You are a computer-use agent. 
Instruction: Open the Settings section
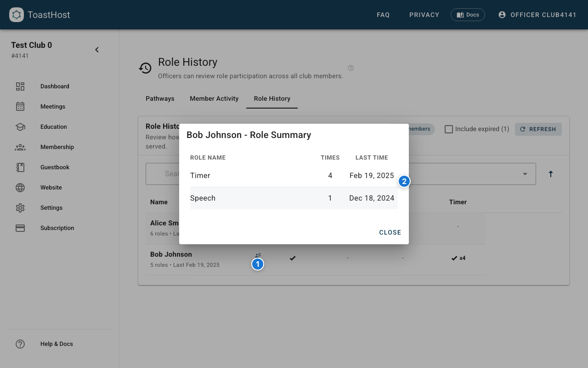pyautogui.click(x=51, y=207)
